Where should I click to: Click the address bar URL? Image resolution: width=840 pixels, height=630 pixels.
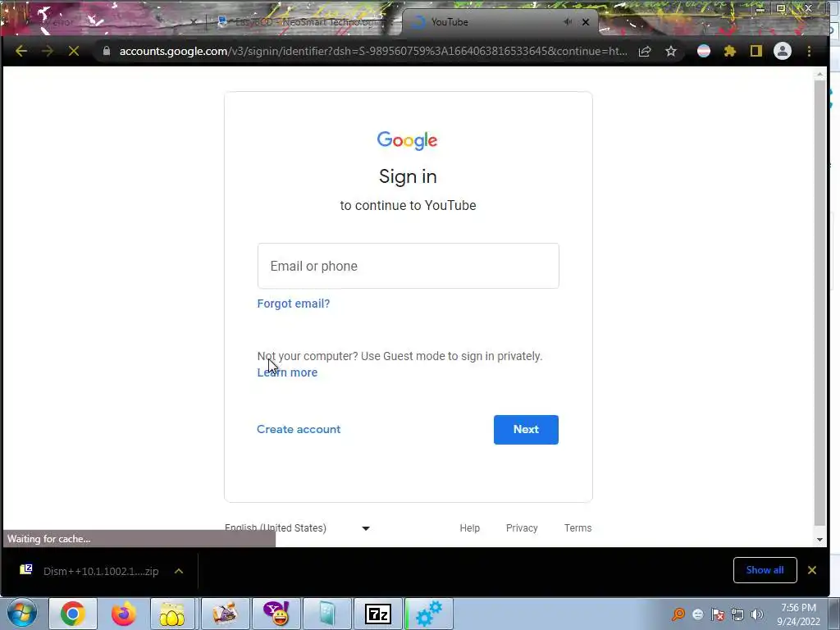click(x=373, y=52)
